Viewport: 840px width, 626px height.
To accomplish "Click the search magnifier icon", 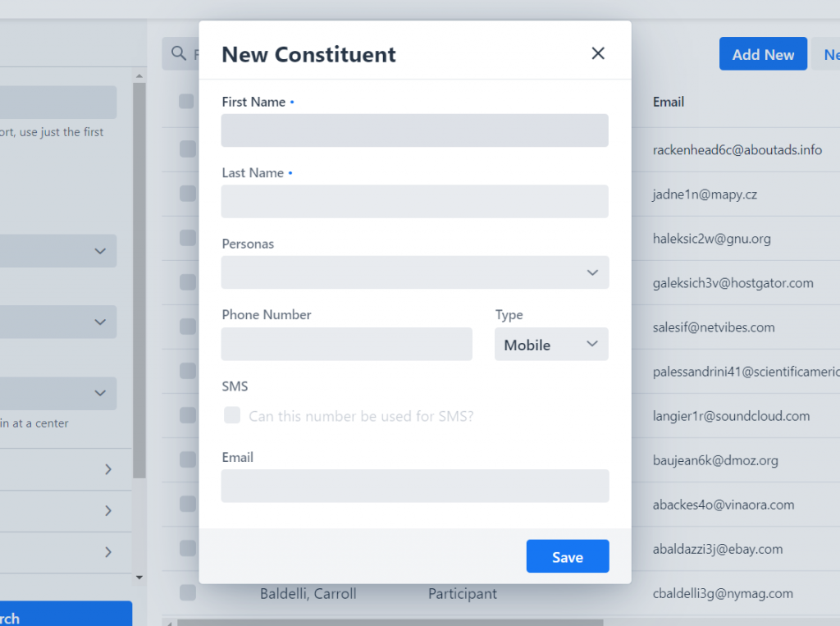I will tap(178, 53).
